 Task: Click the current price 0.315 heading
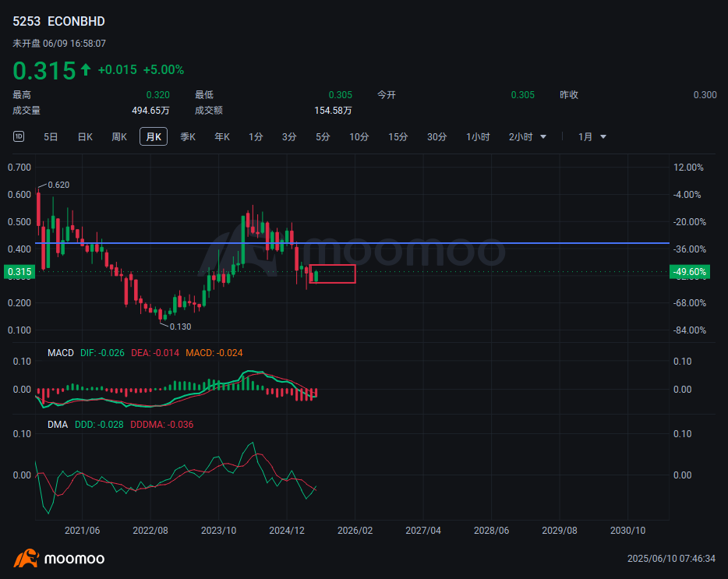tap(44, 71)
